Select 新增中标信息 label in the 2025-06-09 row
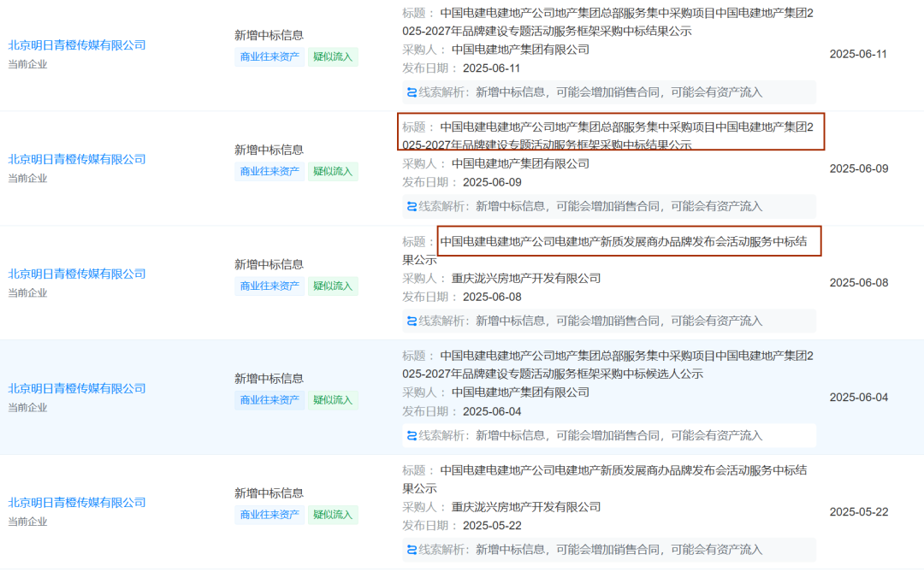924x572 pixels. [269, 150]
